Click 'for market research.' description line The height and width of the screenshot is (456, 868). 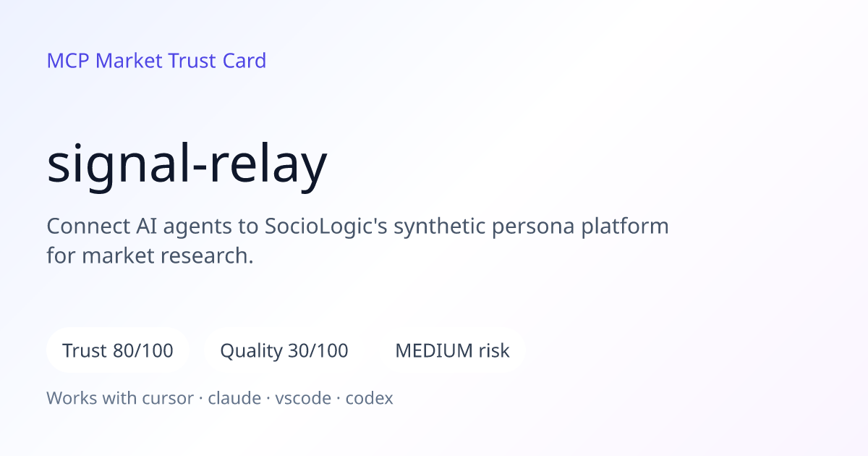[150, 256]
